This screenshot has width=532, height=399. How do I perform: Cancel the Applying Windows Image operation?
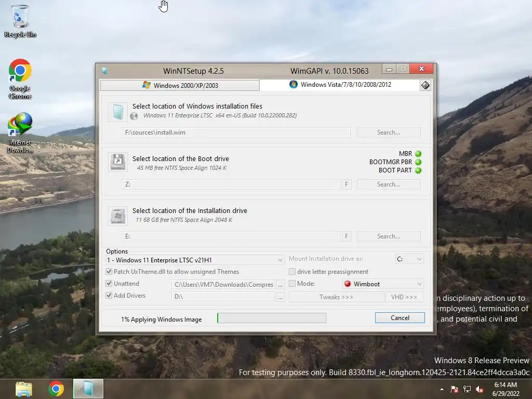pyautogui.click(x=400, y=317)
